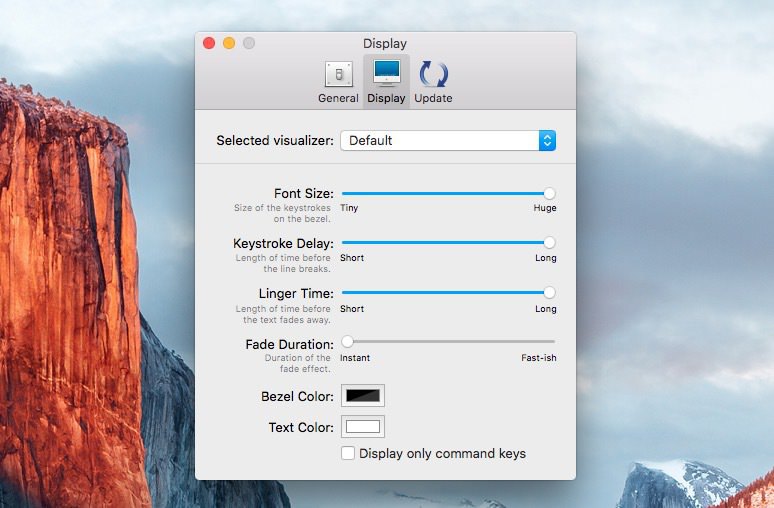The image size is (774, 508).
Task: Open the General preferences tab icon
Action: tap(338, 75)
